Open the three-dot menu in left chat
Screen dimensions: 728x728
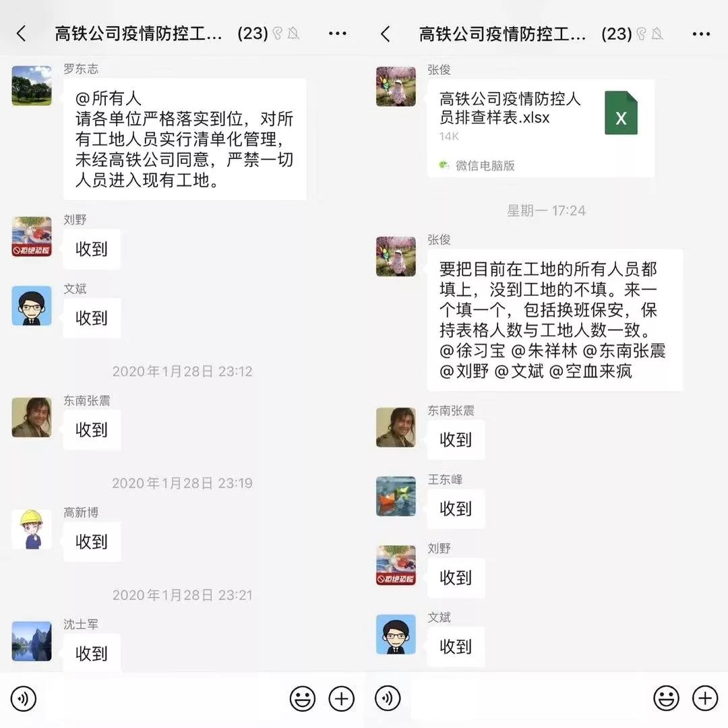338,34
